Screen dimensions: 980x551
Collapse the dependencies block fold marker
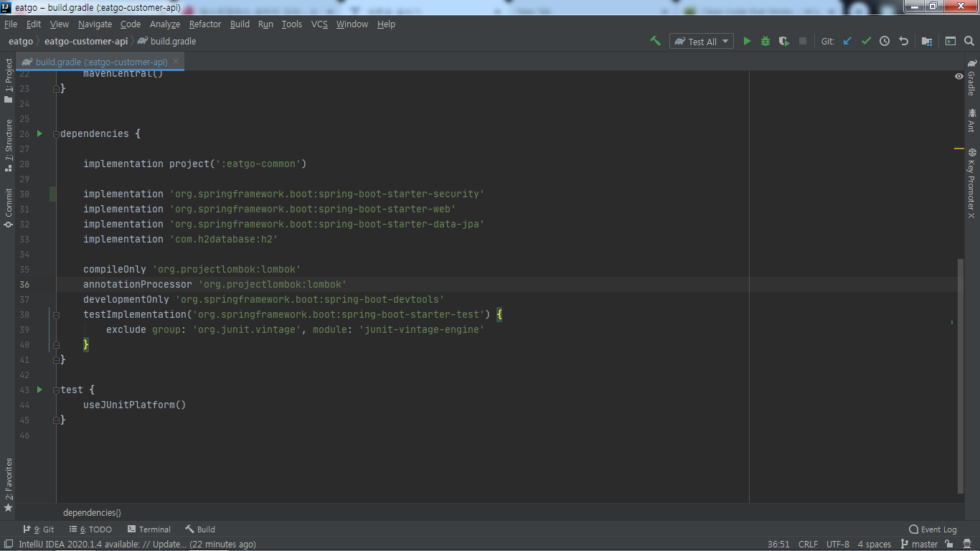tap(56, 134)
